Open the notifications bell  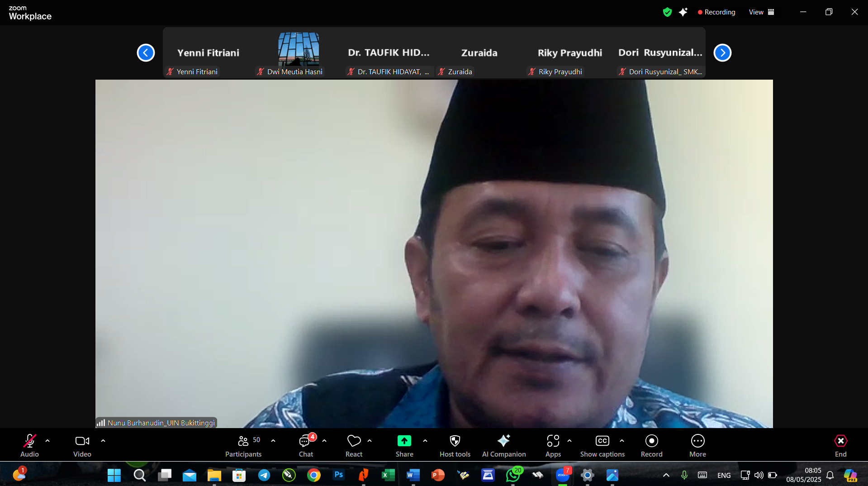click(830, 475)
